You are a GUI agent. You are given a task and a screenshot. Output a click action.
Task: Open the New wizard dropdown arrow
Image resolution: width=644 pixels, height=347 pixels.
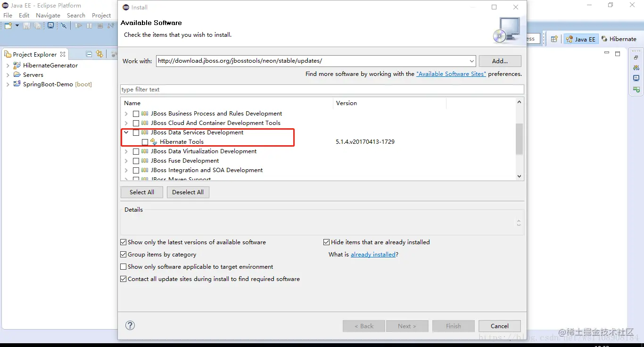point(17,25)
